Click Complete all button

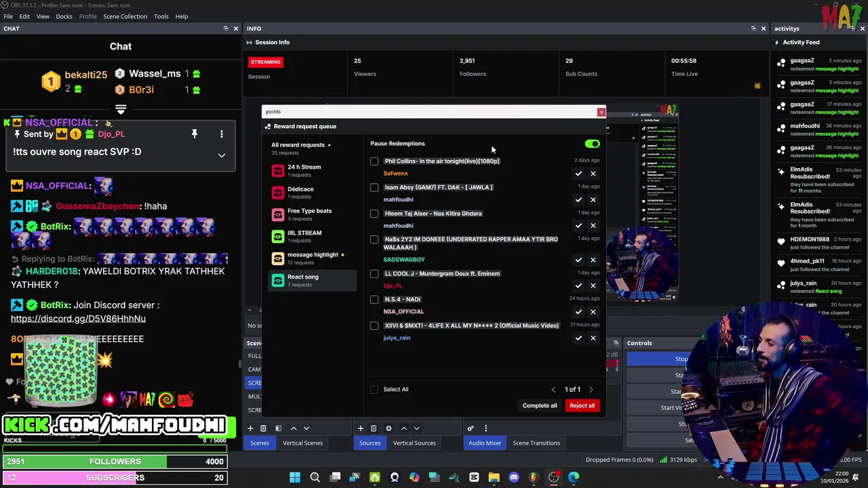[x=540, y=405]
